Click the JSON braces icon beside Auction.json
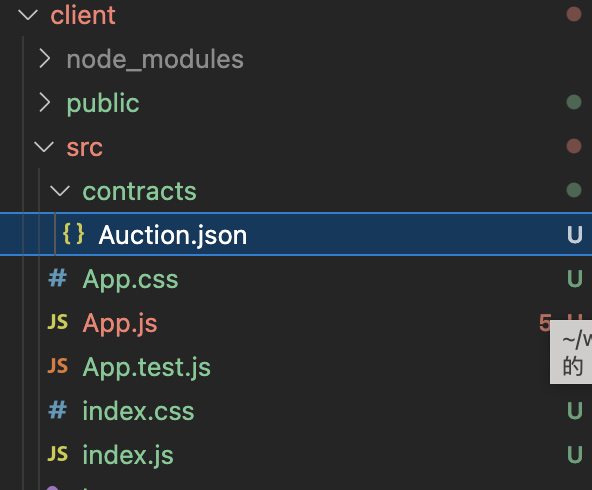 click(73, 234)
